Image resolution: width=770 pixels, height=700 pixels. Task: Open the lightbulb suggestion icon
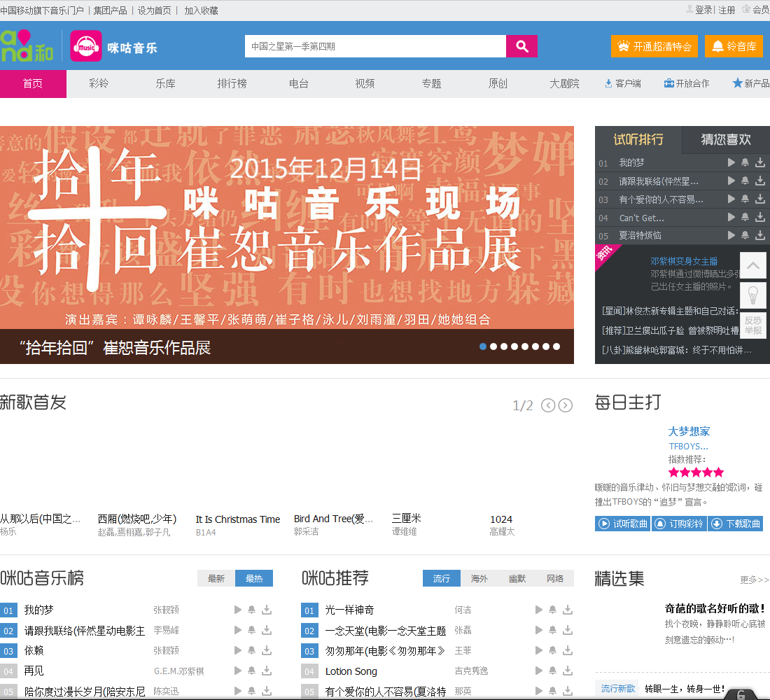pos(753,295)
